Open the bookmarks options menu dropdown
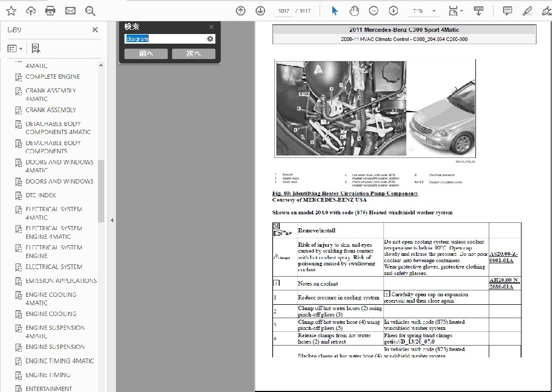 point(15,48)
